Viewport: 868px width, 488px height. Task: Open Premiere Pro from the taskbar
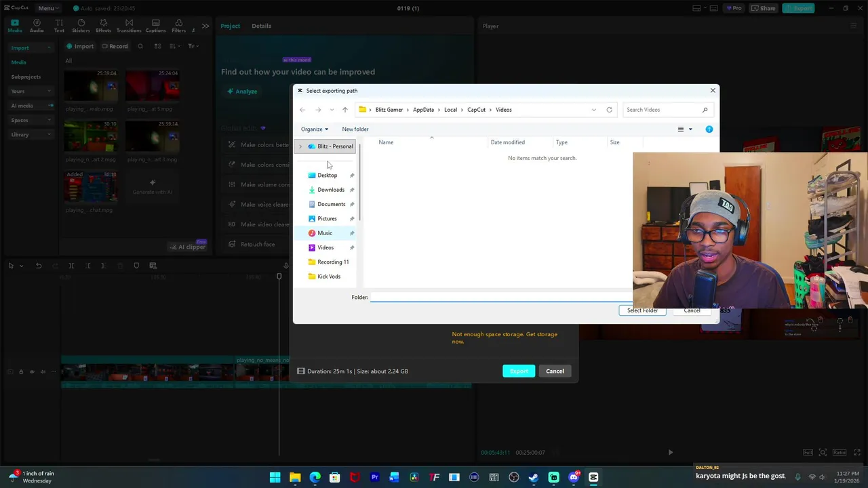(x=374, y=477)
